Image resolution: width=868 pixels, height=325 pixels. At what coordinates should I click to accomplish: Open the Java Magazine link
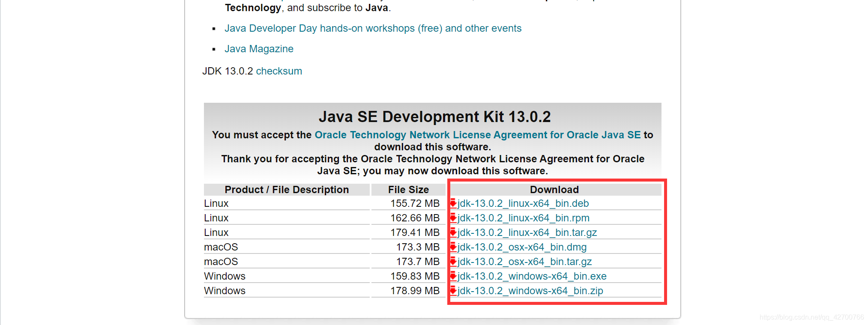[x=259, y=49]
